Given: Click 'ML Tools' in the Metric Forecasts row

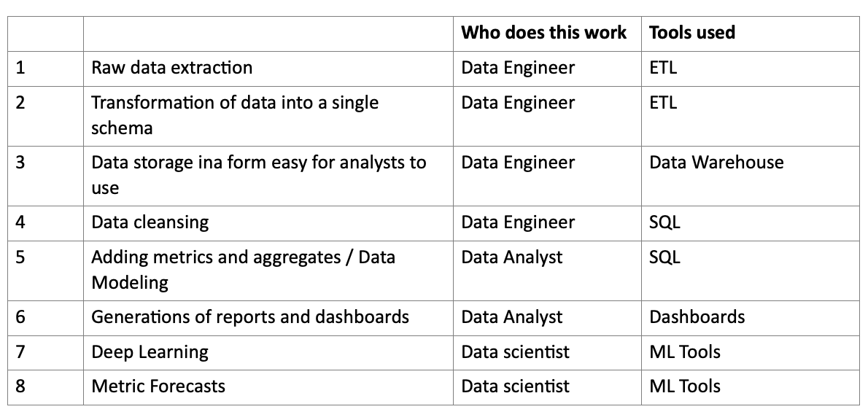Looking at the screenshot, I should click(750, 387).
